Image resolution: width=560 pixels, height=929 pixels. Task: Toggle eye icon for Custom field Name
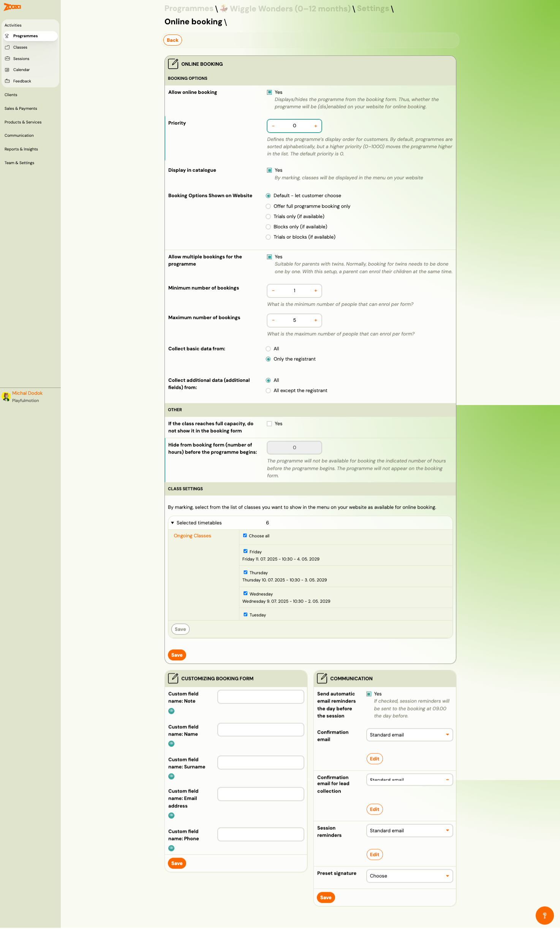[x=171, y=743]
